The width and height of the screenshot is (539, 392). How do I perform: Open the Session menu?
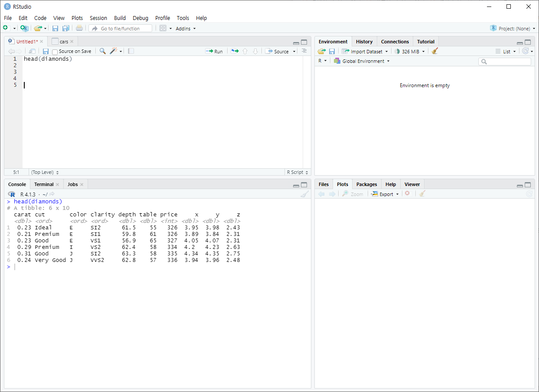[x=98, y=18]
